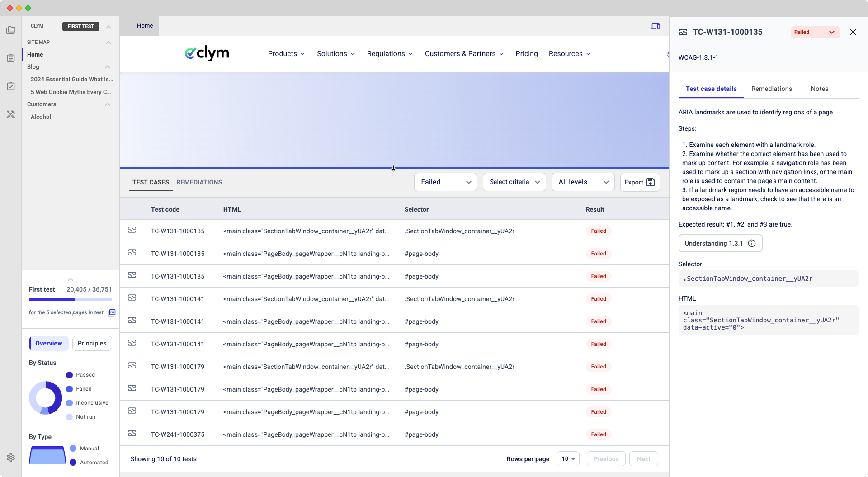868x477 pixels.
Task: Click the Clym logo
Action: click(x=207, y=53)
